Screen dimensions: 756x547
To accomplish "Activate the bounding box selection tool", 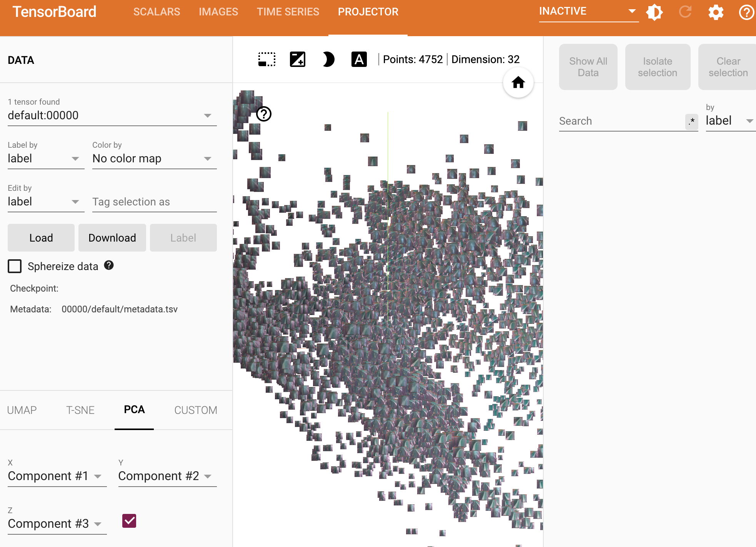I will 266,60.
